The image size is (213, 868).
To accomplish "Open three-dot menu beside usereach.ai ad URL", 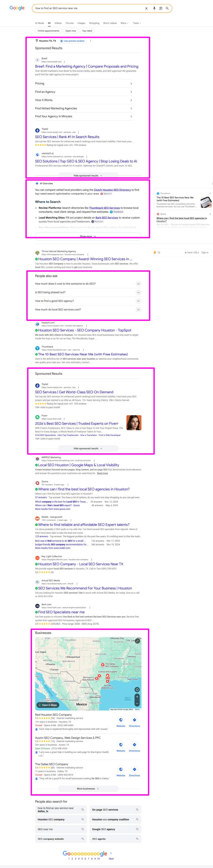I will click(87, 156).
